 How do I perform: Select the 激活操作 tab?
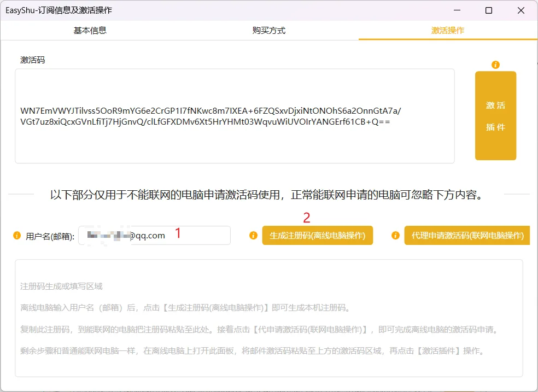pos(448,31)
